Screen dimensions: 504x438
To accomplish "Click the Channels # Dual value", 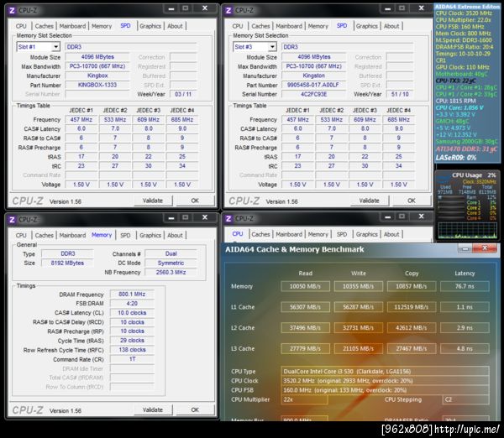I will point(171,253).
